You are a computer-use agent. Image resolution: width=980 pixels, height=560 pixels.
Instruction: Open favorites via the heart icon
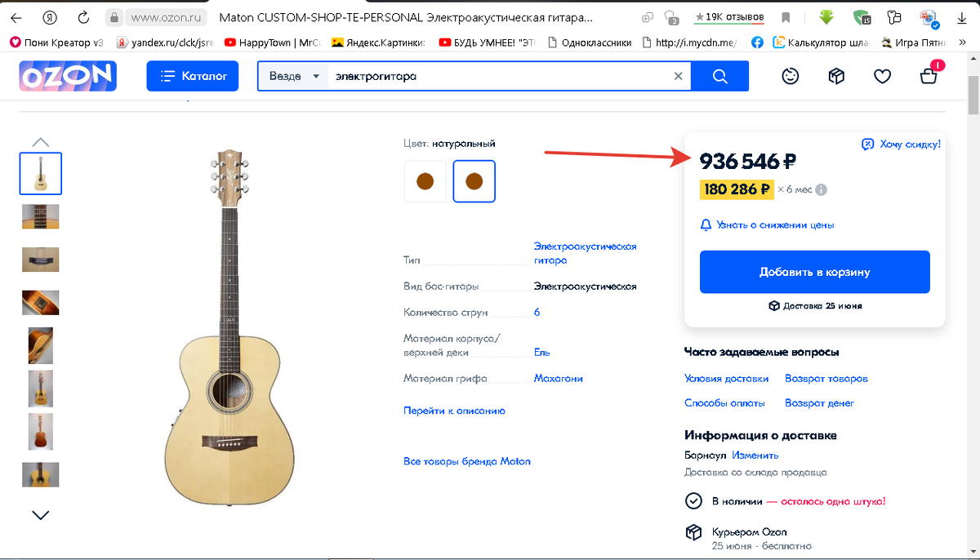[x=882, y=75]
